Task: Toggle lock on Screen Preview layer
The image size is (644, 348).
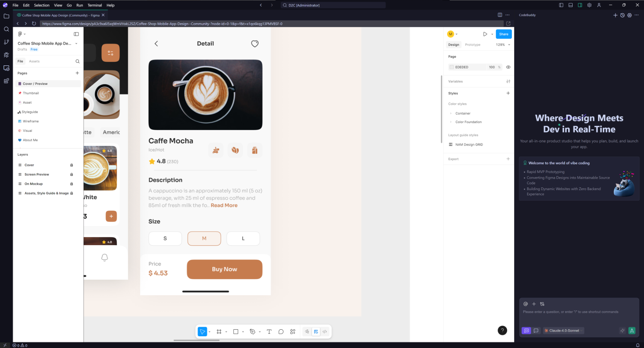Action: click(71, 175)
